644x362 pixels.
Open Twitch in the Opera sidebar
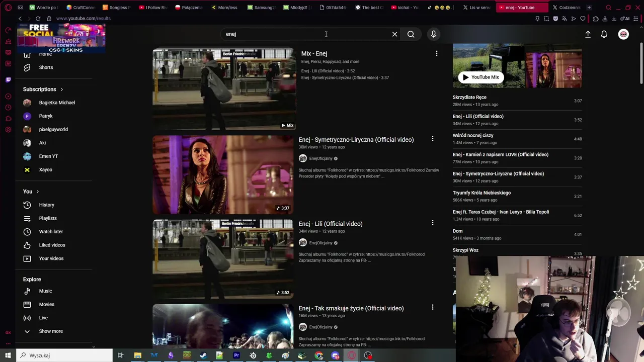[x=8, y=79]
